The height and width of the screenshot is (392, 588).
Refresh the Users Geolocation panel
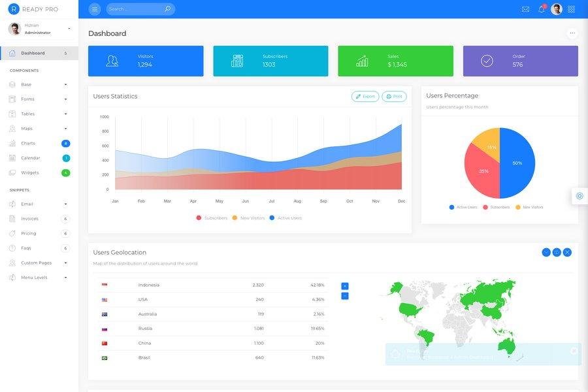pyautogui.click(x=555, y=250)
